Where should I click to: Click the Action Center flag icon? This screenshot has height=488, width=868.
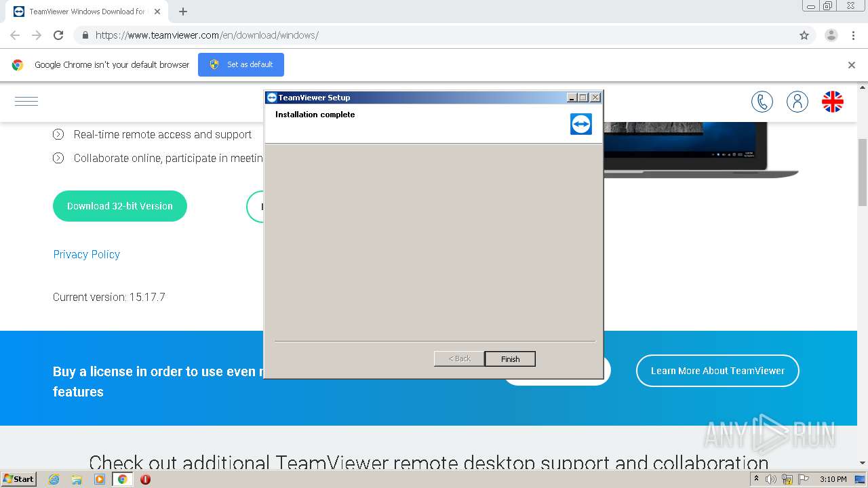[804, 479]
